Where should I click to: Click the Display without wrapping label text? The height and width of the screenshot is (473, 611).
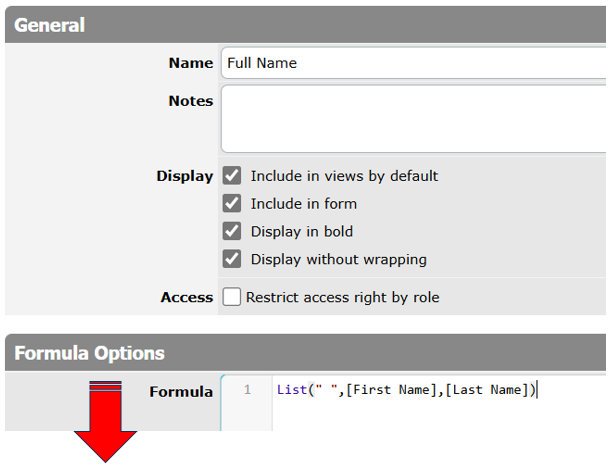point(339,259)
